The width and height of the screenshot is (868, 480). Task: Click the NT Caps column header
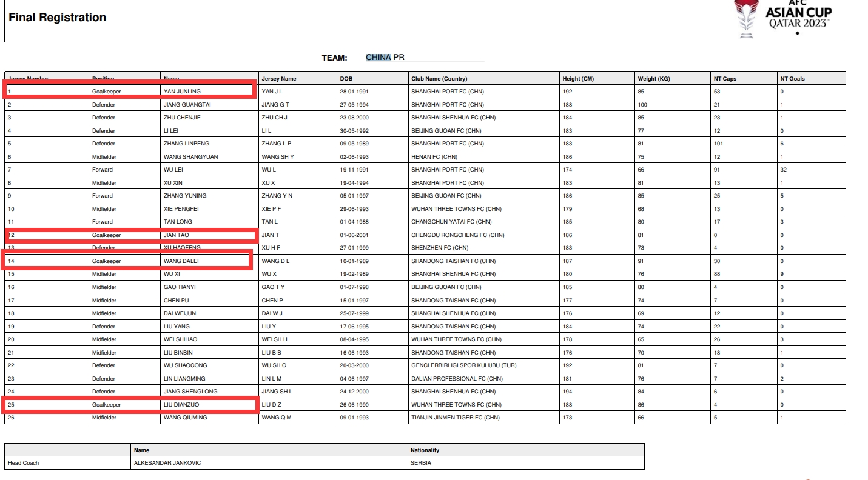click(x=725, y=79)
